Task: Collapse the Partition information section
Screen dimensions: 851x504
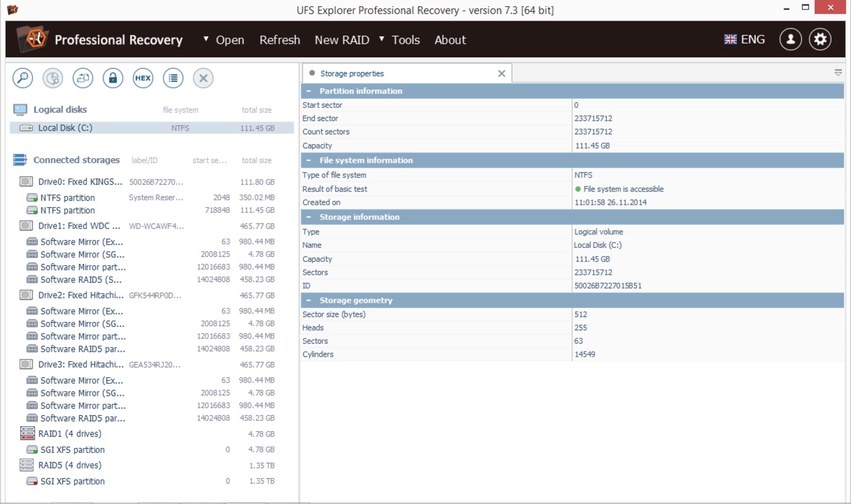Action: 309,91
